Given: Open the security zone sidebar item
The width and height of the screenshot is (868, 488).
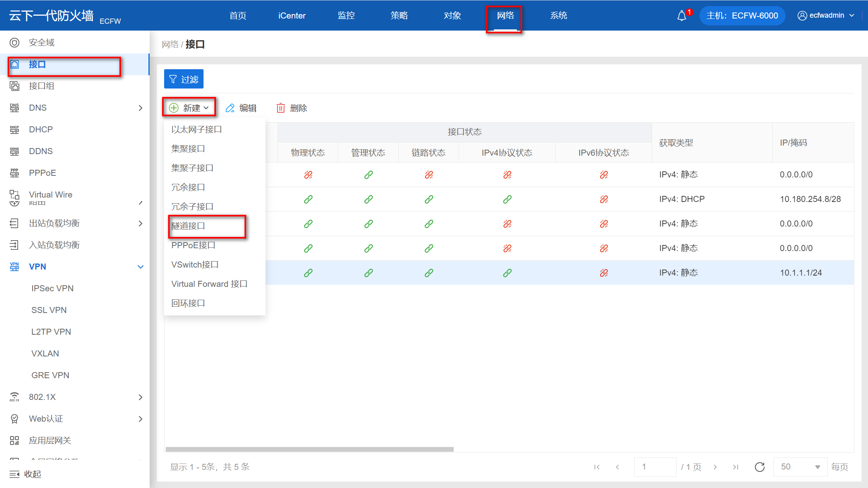Looking at the screenshot, I should pos(41,43).
